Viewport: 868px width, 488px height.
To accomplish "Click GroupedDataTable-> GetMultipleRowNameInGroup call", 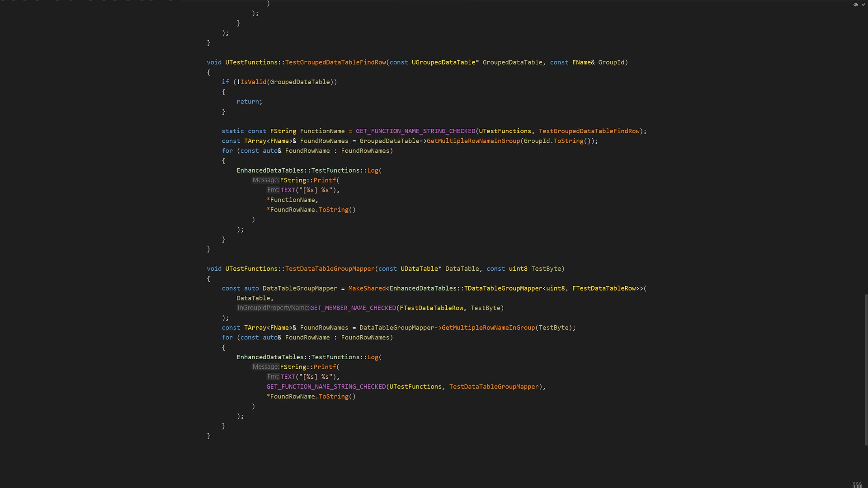I will 473,141.
